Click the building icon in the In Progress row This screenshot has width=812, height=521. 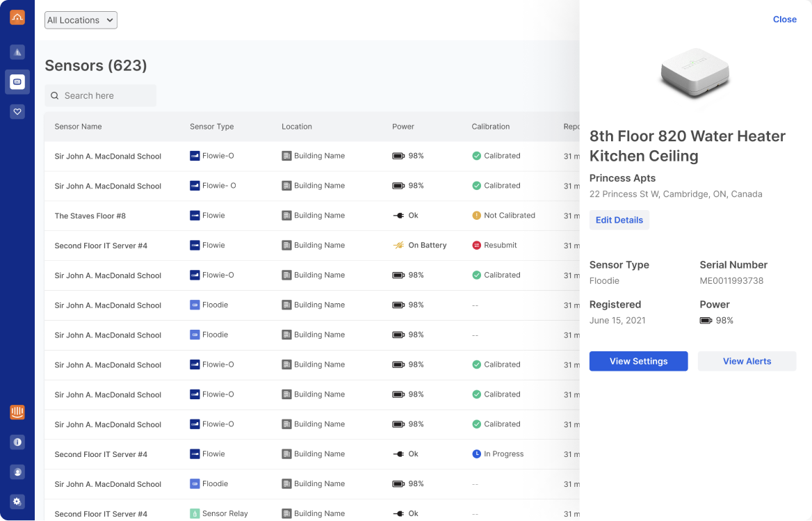(x=286, y=454)
